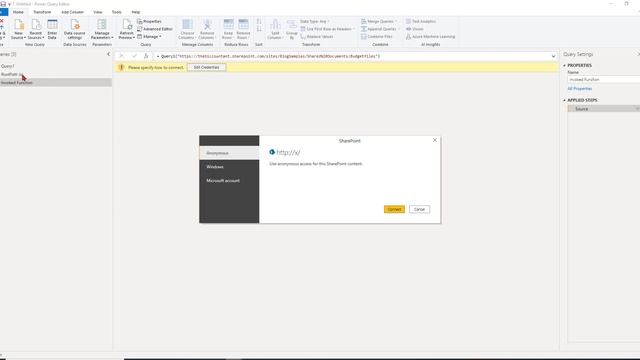Click Text Analytics
This screenshot has width=640, height=360.
(421, 21)
